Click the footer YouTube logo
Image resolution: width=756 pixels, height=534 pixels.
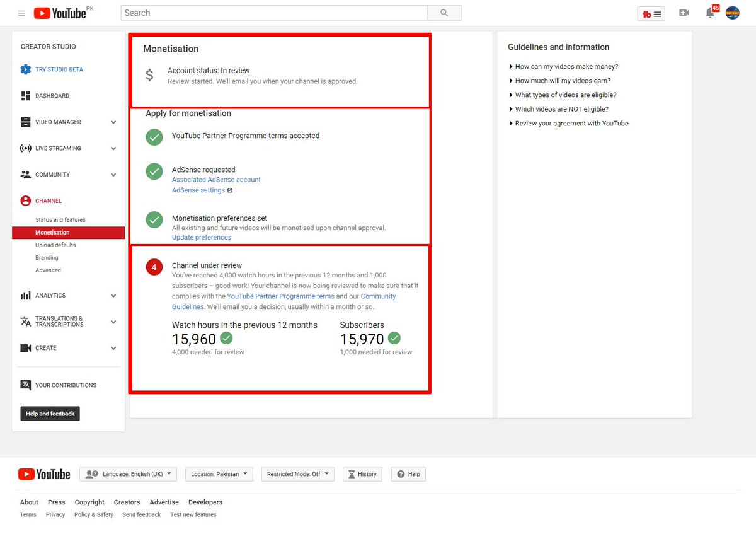[x=44, y=474]
